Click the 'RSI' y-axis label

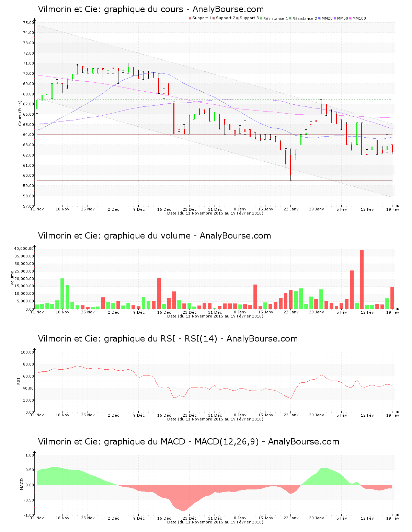pyautogui.click(x=19, y=381)
